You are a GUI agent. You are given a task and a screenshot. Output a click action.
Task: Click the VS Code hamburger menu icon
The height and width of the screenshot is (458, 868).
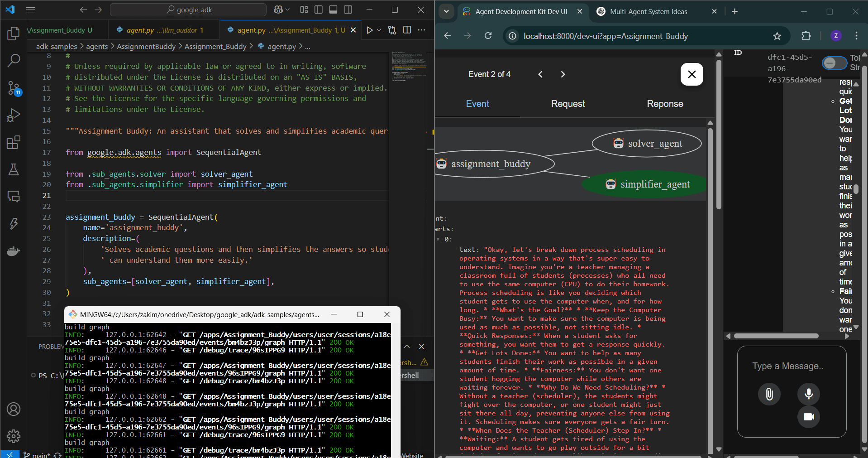click(30, 10)
